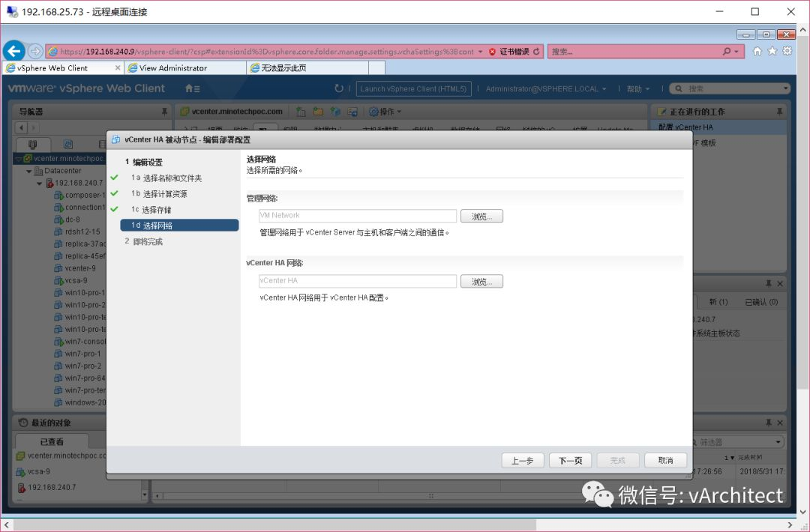Open browser search provider dropdown arrow
Viewport: 810px width, 532px height.
point(736,52)
